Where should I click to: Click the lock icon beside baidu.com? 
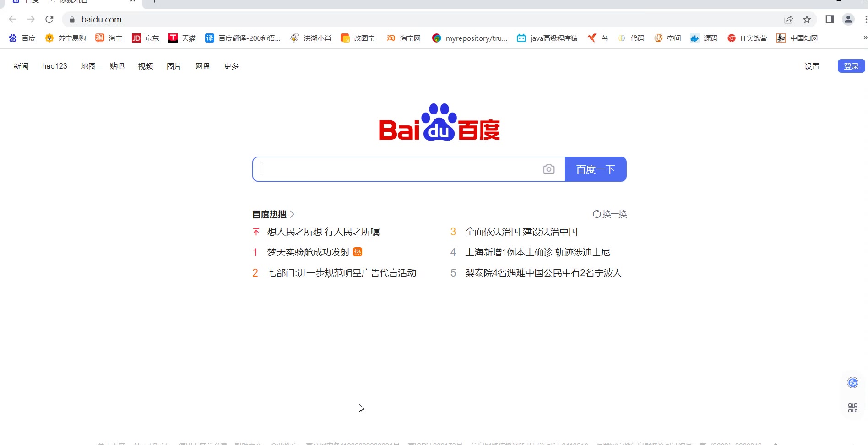72,20
